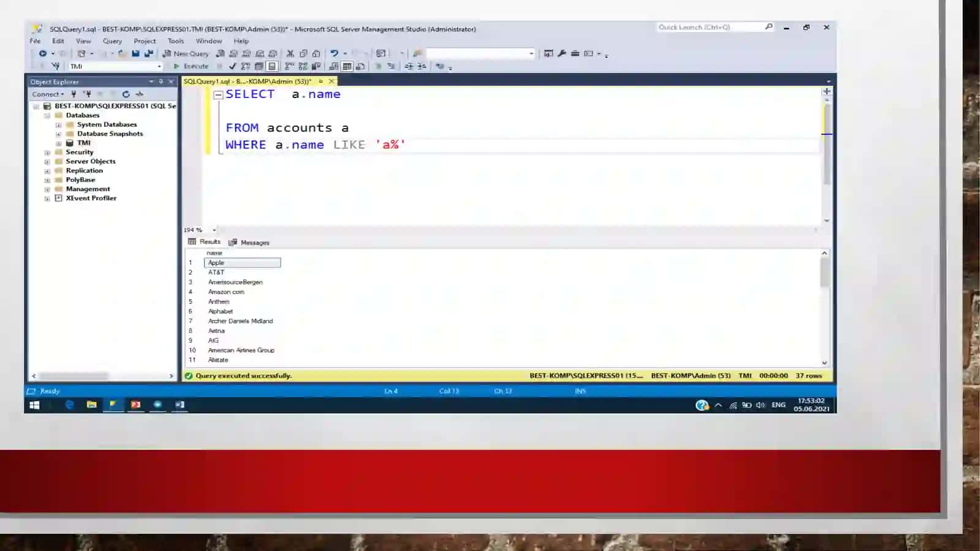This screenshot has height=551, width=980.
Task: Open the File menu
Action: [36, 41]
